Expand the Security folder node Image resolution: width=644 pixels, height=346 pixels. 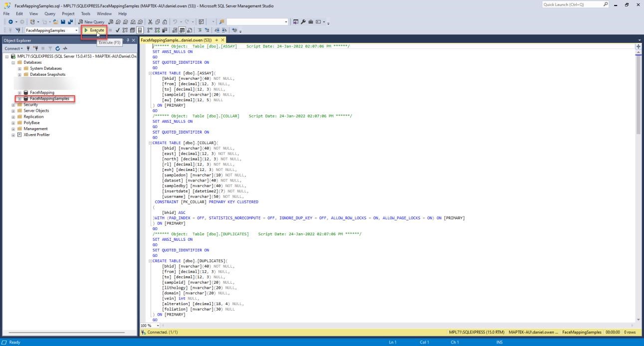click(13, 105)
